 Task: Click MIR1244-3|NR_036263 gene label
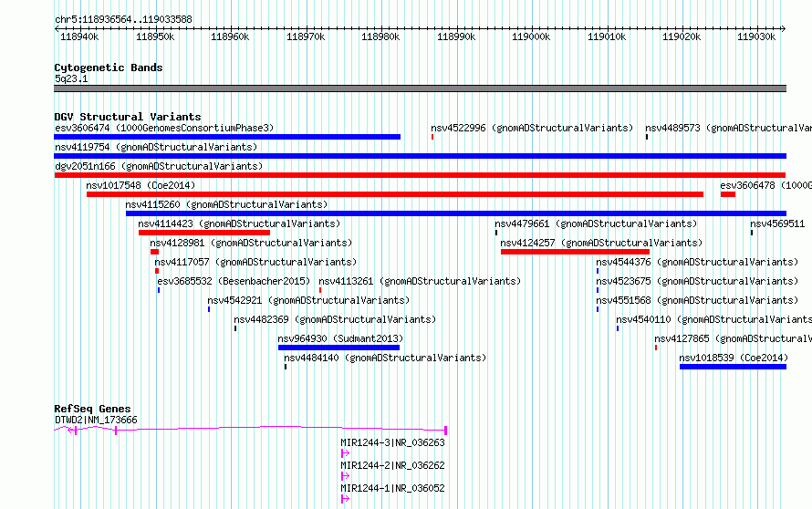[392, 442]
